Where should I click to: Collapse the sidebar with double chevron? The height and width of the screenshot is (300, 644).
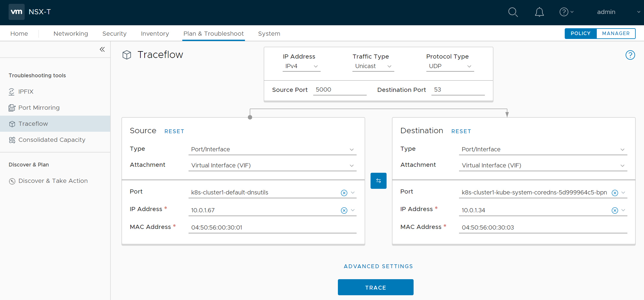click(102, 49)
